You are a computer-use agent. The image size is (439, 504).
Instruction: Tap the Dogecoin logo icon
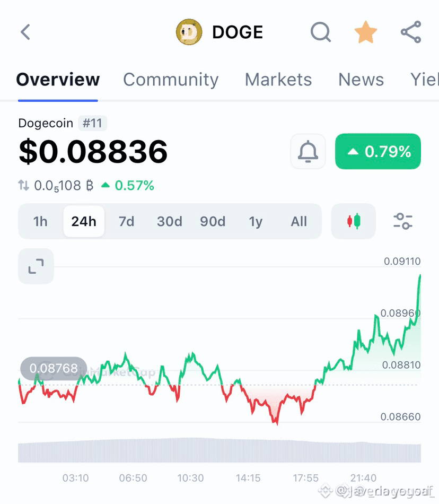[x=189, y=32]
